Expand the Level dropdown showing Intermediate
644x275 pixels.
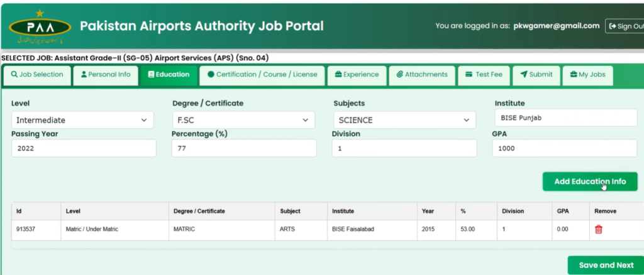click(82, 120)
